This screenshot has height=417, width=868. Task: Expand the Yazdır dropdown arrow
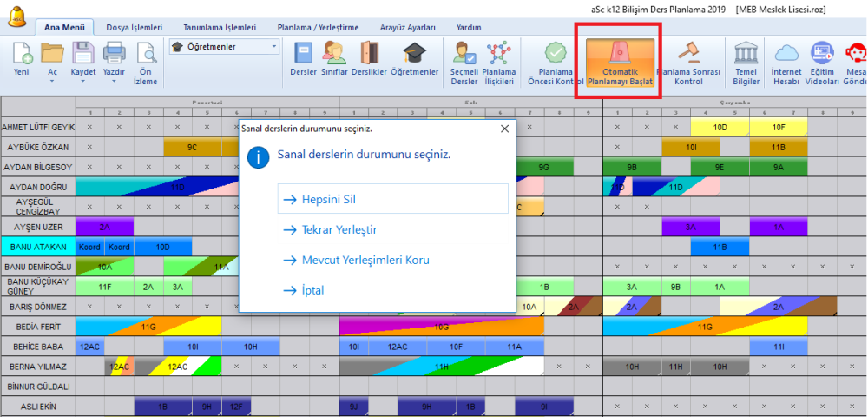(x=114, y=81)
